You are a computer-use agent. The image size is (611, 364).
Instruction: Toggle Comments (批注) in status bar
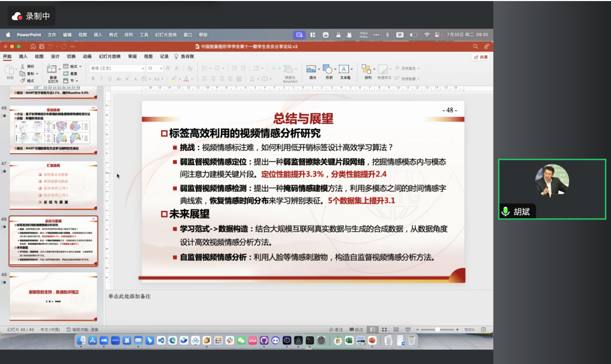[356, 330]
